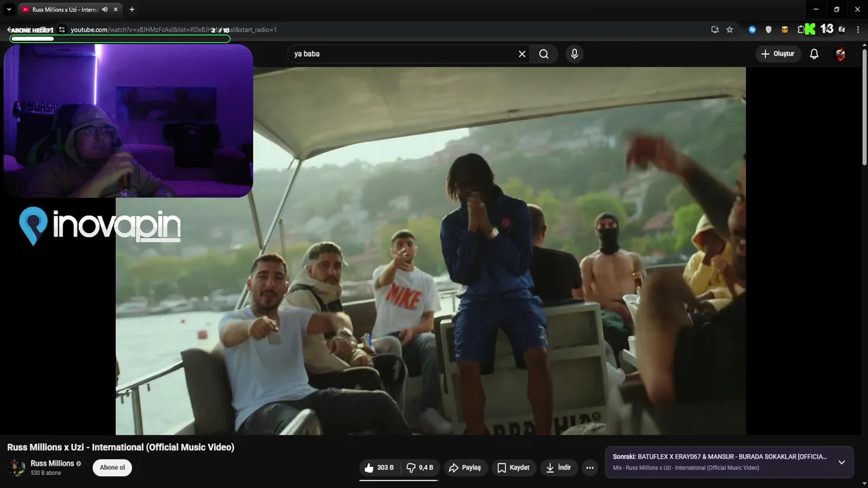
Task: Download video with İndir button
Action: tap(559, 468)
